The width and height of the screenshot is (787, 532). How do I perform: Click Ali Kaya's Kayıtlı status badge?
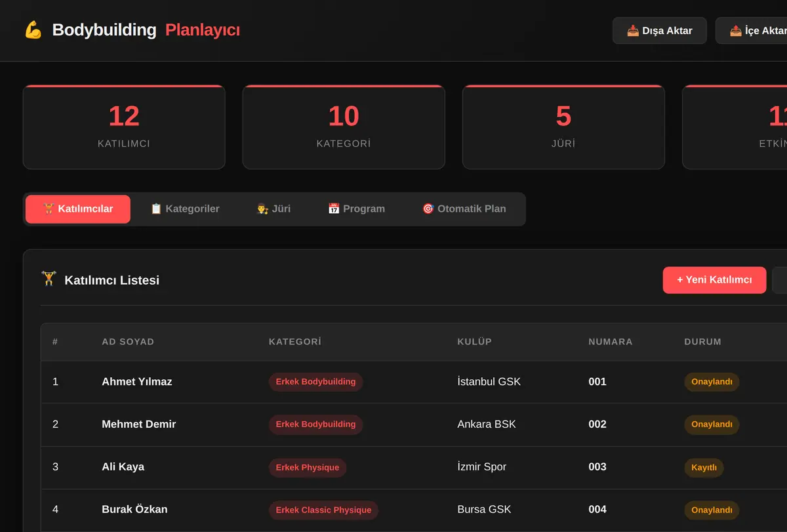(704, 468)
